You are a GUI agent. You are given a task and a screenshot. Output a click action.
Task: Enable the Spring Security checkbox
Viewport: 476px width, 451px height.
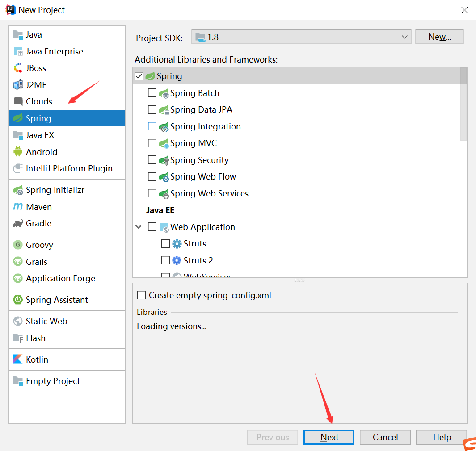(152, 160)
